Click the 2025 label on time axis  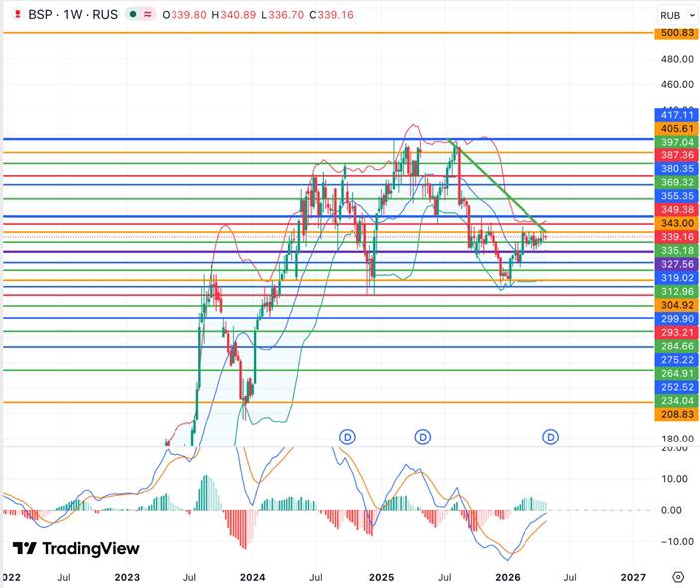pyautogui.click(x=381, y=577)
